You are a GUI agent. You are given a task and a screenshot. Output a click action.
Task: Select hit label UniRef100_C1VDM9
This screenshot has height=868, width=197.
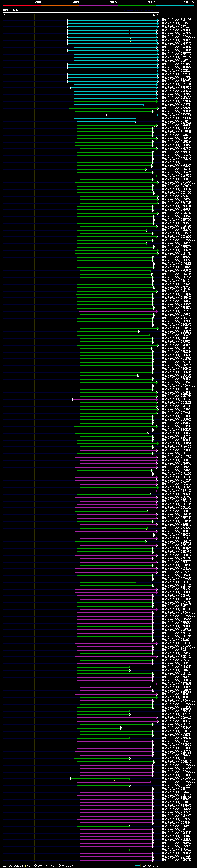click(177, 450)
